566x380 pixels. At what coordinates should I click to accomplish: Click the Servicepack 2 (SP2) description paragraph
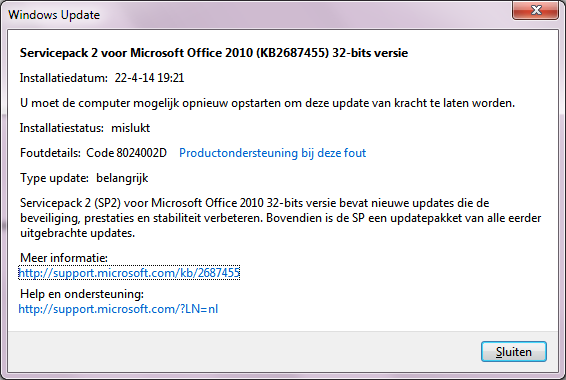click(x=280, y=218)
